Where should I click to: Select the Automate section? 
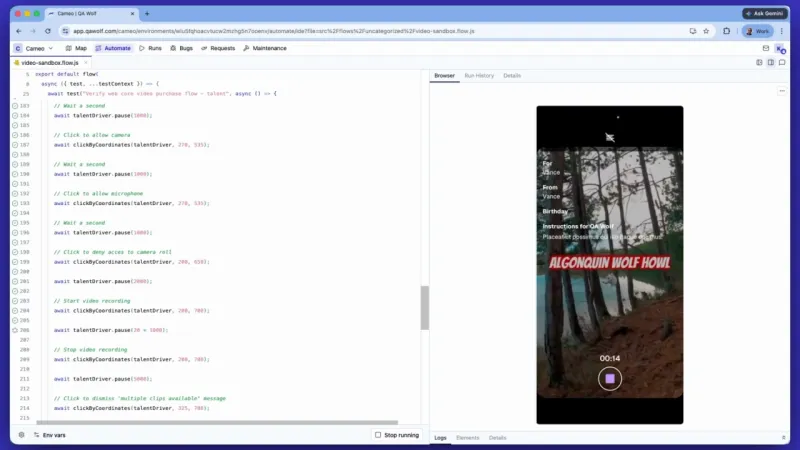(113, 48)
